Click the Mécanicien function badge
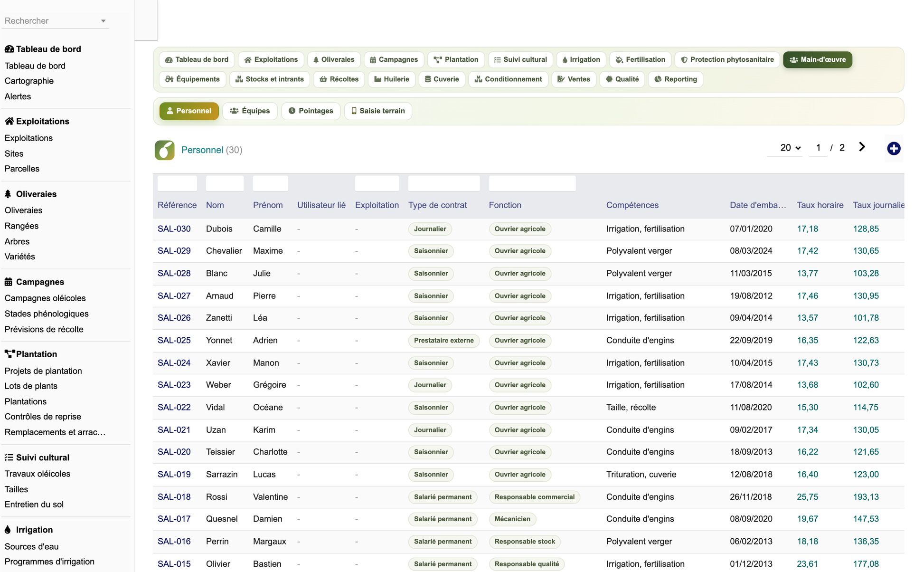Image resolution: width=924 pixels, height=572 pixels. [x=512, y=519]
